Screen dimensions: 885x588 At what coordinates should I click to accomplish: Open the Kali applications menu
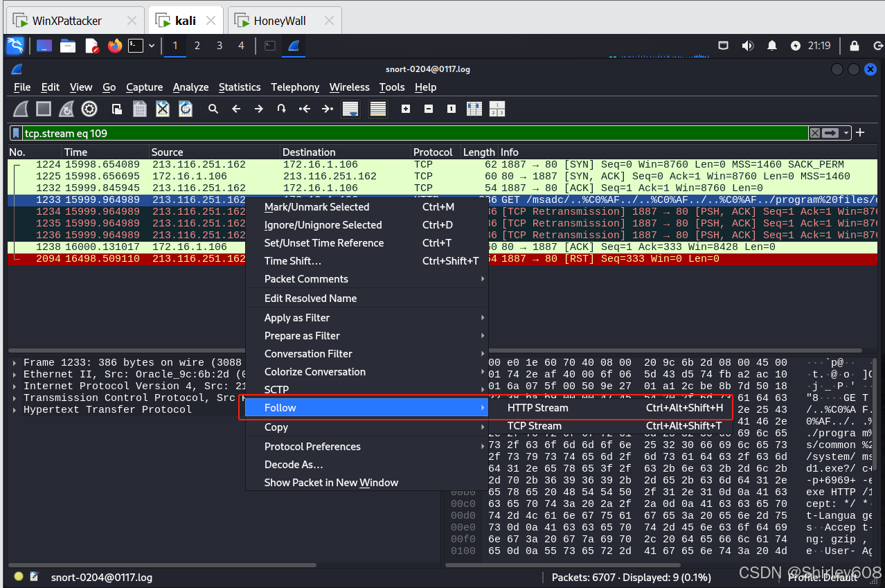click(15, 46)
